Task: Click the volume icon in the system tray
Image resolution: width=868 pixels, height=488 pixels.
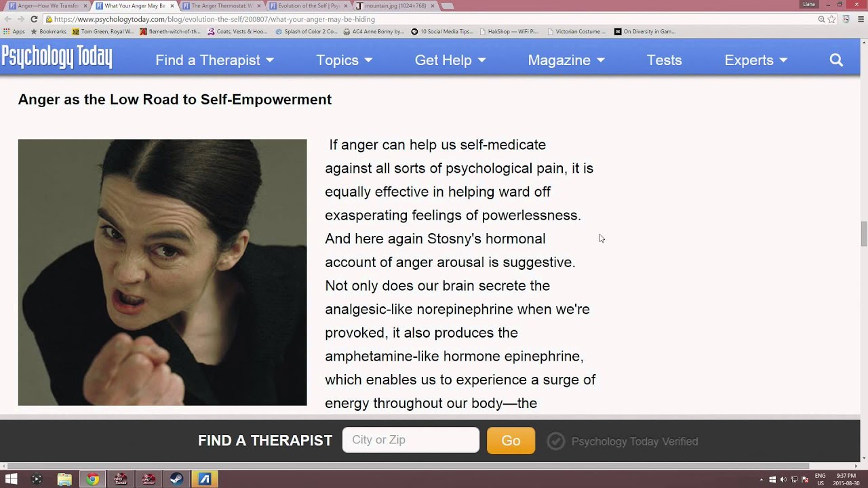Action: [783, 479]
